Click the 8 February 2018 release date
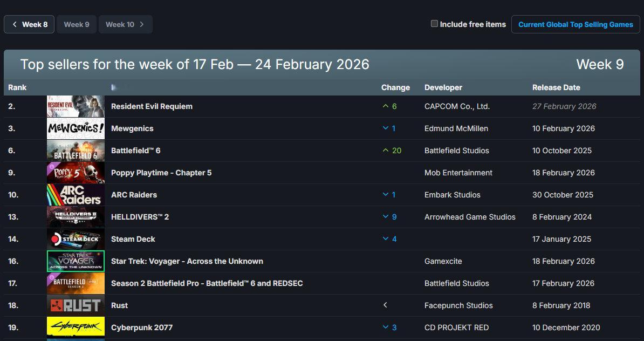Screen dimensions: 644x341 (561, 306)
